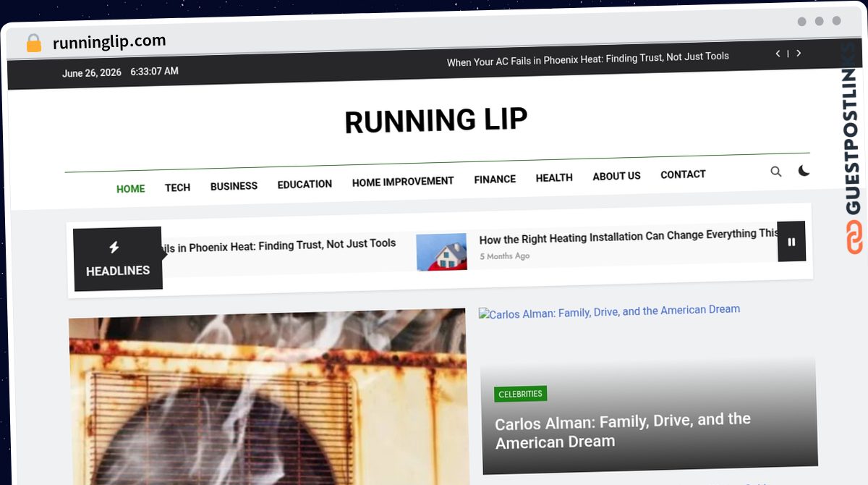Open the search icon in navigation bar
Viewport: 868px width, 485px height.
(776, 172)
